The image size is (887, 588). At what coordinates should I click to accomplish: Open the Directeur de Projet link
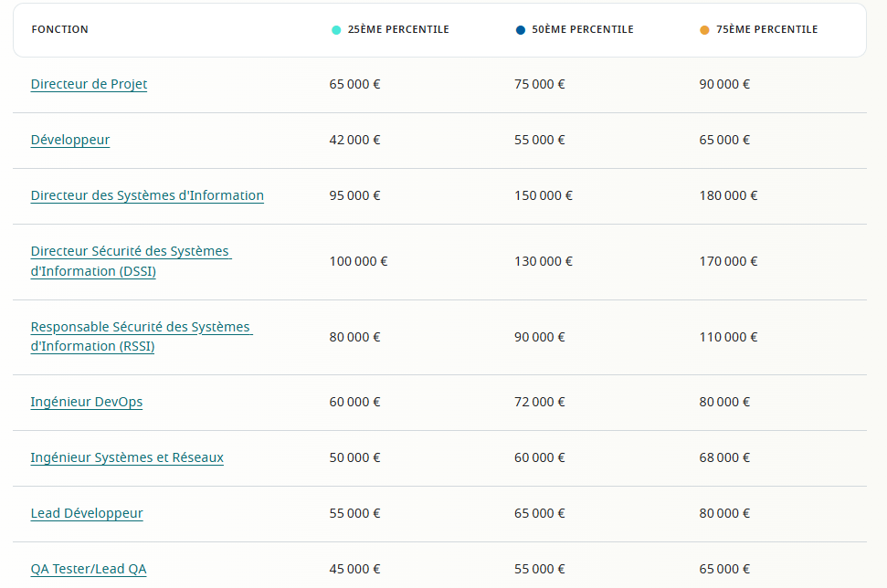(89, 84)
